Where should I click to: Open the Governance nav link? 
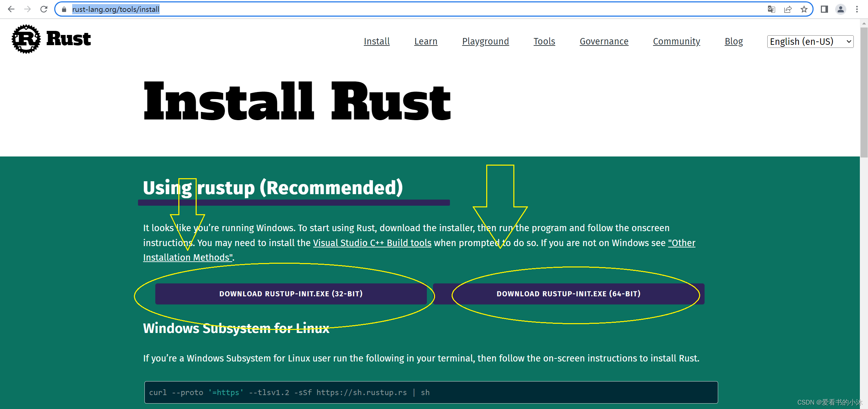point(604,41)
